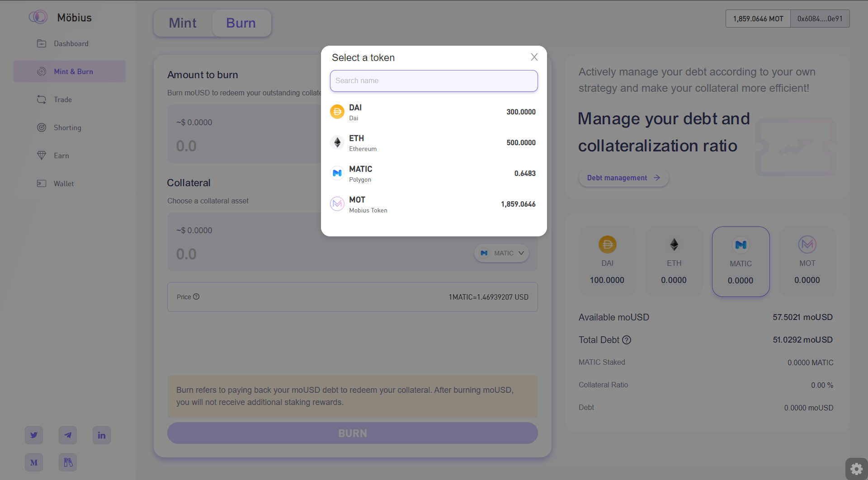The image size is (868, 480).
Task: Click the Möbius logo icon
Action: coord(38,17)
